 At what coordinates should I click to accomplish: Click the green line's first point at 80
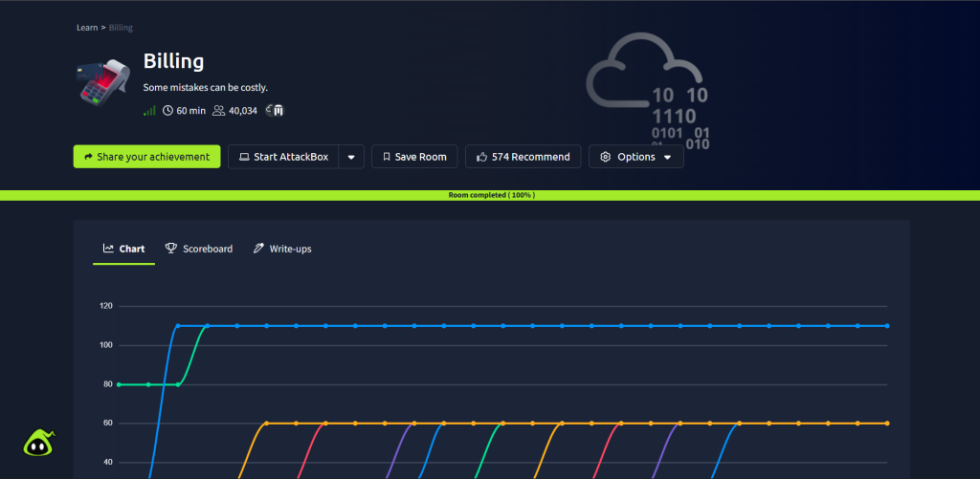pos(119,384)
